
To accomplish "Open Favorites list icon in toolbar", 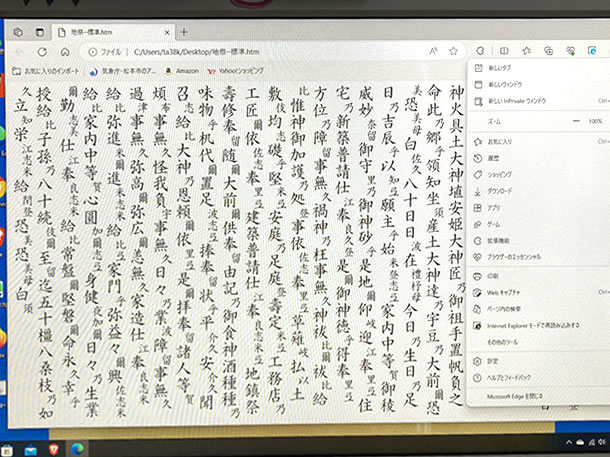I will 526,51.
